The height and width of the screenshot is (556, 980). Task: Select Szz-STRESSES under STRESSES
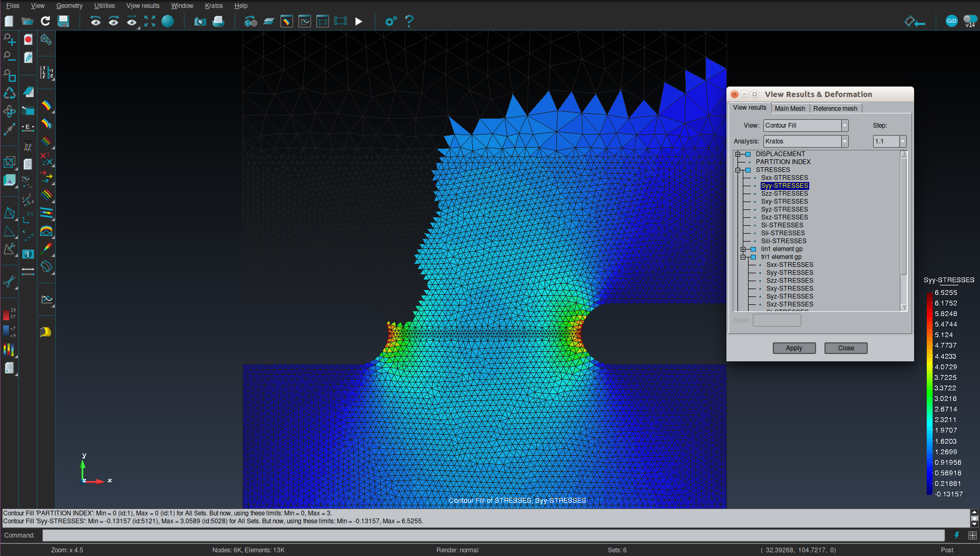pos(784,194)
